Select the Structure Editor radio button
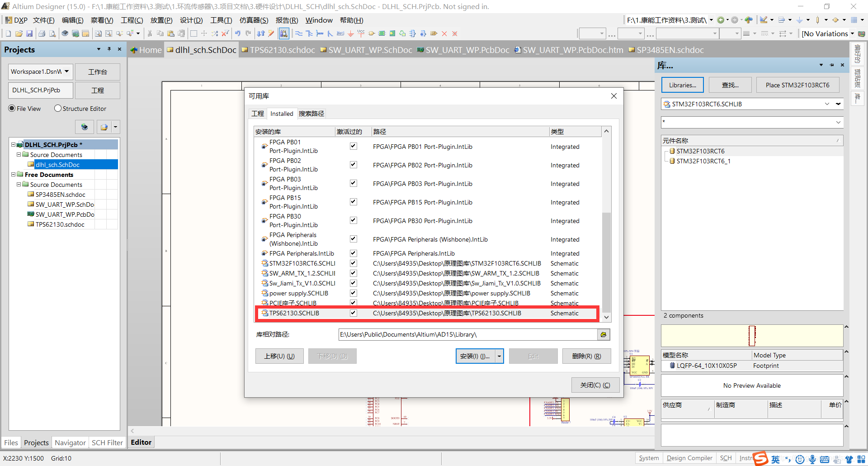 [x=58, y=109]
